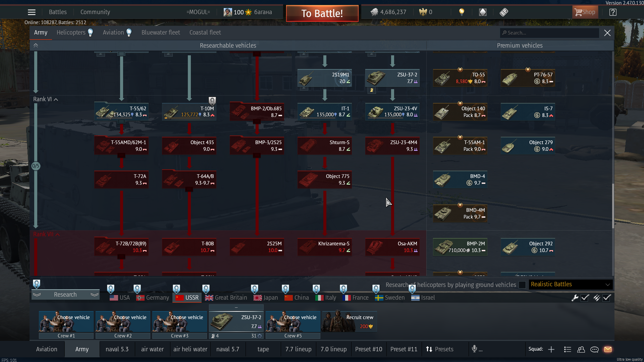
Task: Open the Presets list
Action: point(439,349)
